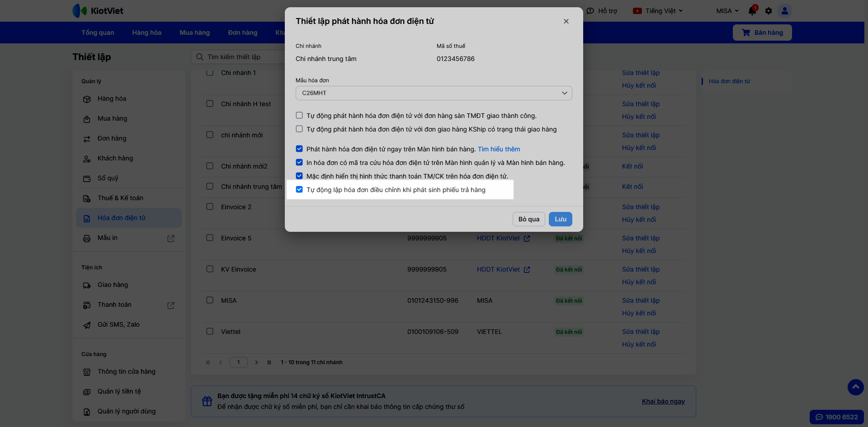868x427 pixels.
Task: Click the KiotViet logo
Action: [x=98, y=11]
